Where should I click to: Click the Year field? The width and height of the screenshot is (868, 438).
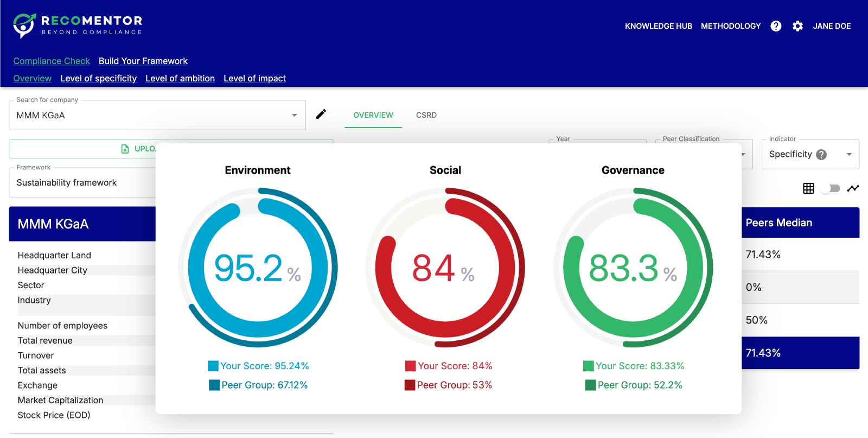(x=597, y=141)
